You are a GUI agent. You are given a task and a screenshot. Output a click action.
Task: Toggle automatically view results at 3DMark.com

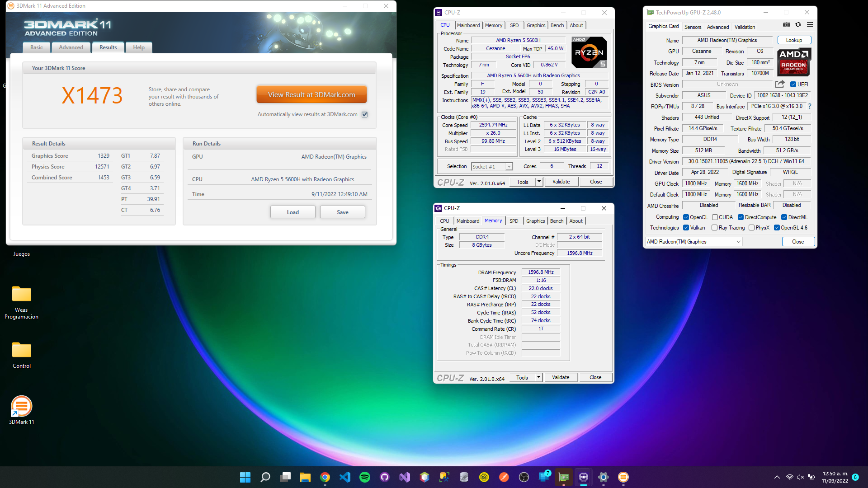pyautogui.click(x=365, y=114)
